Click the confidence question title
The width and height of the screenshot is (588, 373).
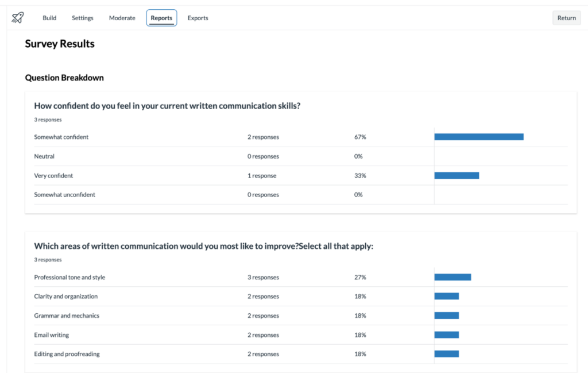pos(167,106)
